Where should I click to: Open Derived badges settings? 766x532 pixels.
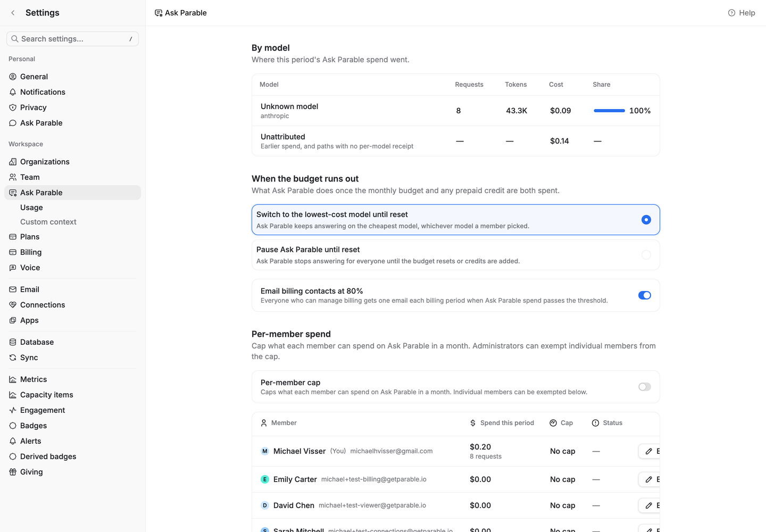coord(72,456)
